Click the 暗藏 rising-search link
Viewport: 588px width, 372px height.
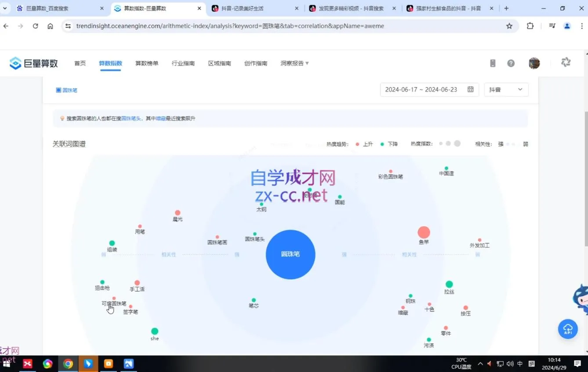(x=160, y=118)
